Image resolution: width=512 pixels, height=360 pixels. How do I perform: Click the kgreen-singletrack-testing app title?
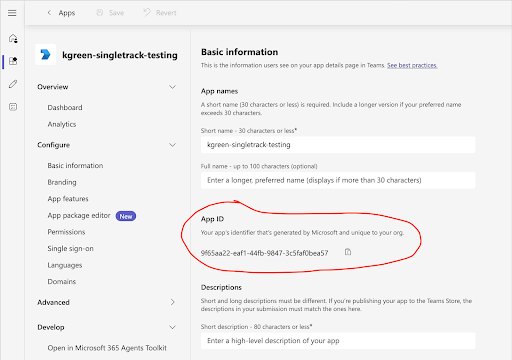point(120,55)
